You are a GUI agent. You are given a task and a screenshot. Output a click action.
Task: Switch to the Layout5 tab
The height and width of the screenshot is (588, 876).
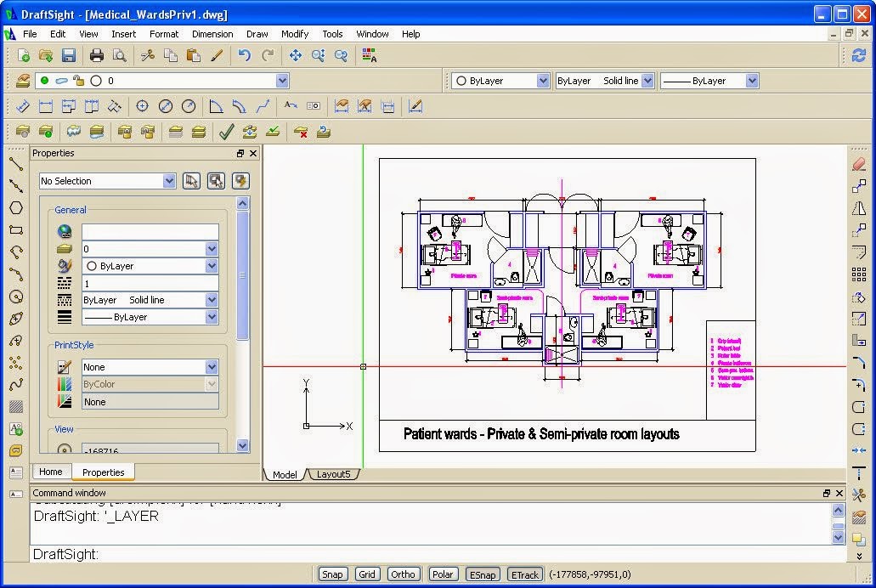click(333, 474)
